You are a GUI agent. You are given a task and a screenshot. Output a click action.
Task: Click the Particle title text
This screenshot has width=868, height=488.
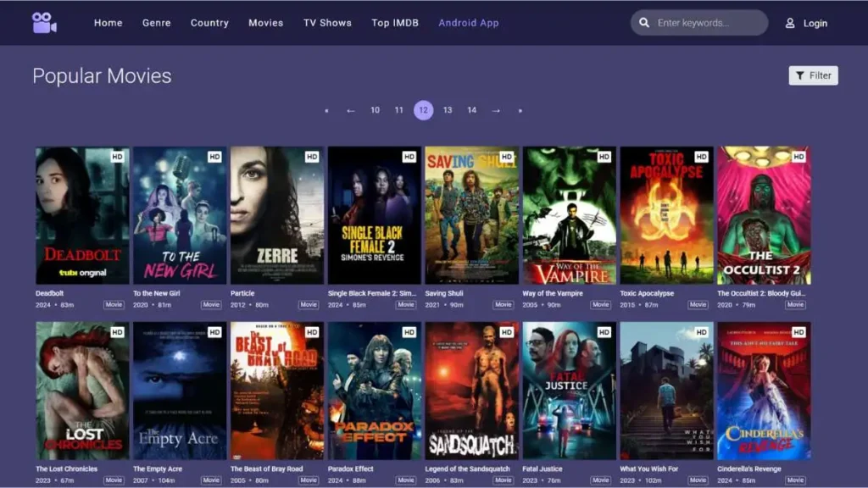[242, 293]
